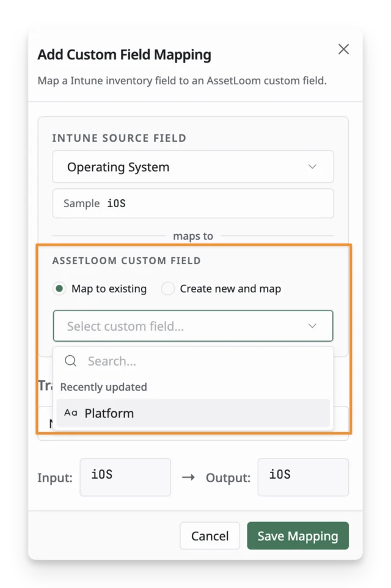Click the Aa text type icon beside Platform
Viewport: 391px width, 588px height.
(x=71, y=413)
